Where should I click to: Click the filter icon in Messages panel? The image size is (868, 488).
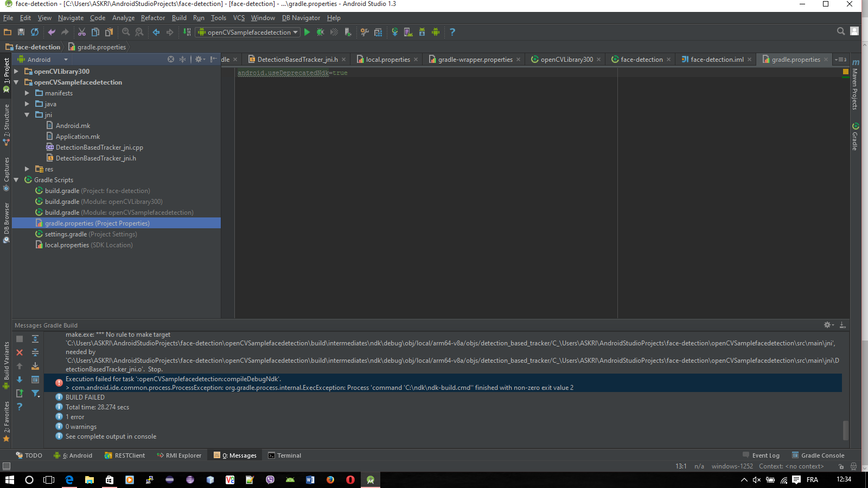pos(35,394)
